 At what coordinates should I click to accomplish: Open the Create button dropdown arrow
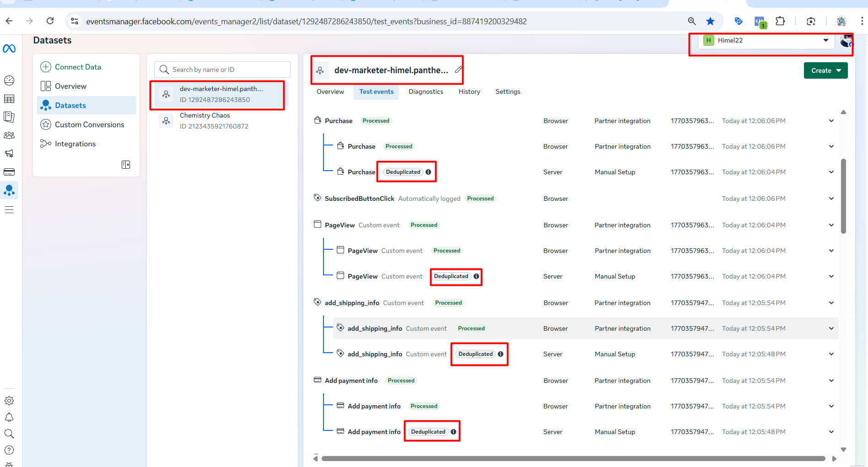[839, 70]
